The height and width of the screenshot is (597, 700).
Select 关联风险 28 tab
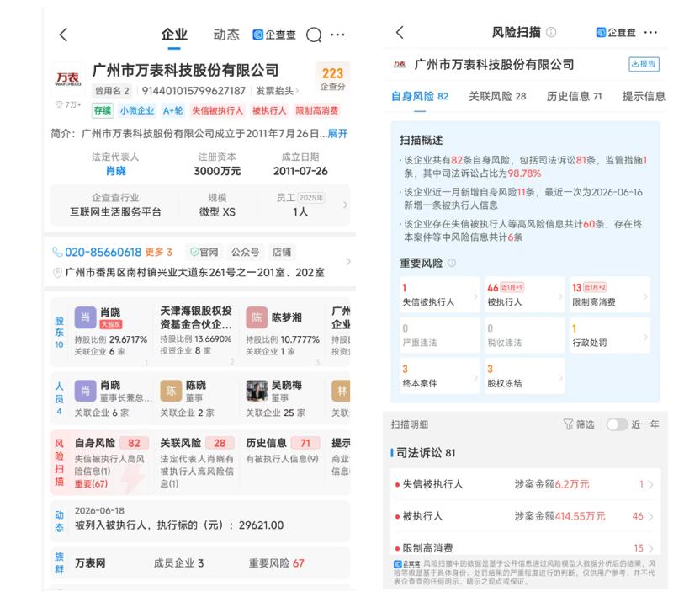click(x=497, y=96)
